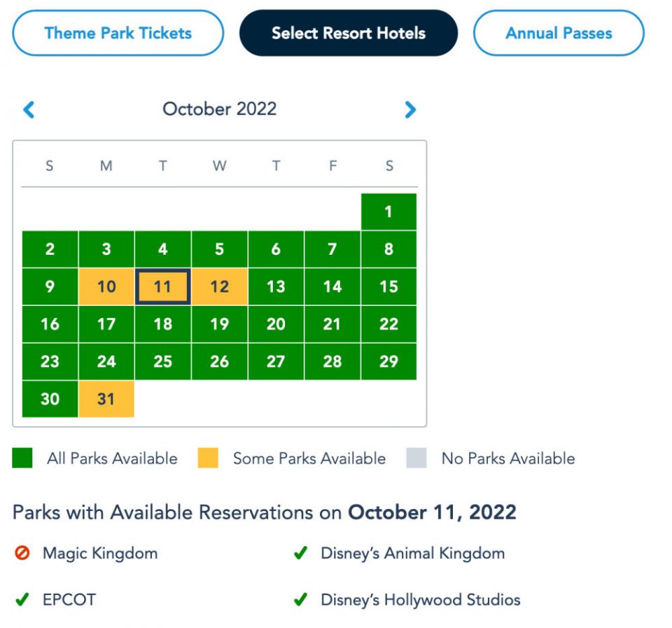This screenshot has width=672, height=628.
Task: Switch to the Theme Park Tickets tab
Action: [117, 32]
